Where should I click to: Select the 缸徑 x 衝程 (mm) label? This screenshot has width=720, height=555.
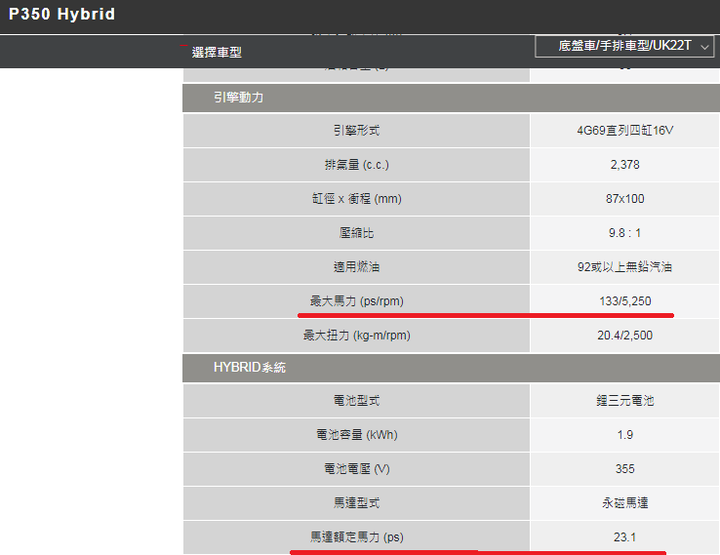click(x=356, y=198)
